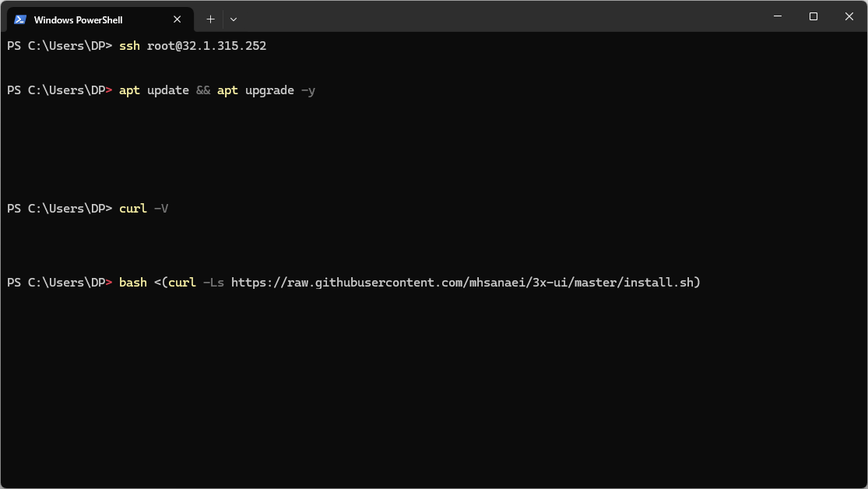This screenshot has width=868, height=489.
Task: Open a new tab with plus button
Action: (x=210, y=19)
